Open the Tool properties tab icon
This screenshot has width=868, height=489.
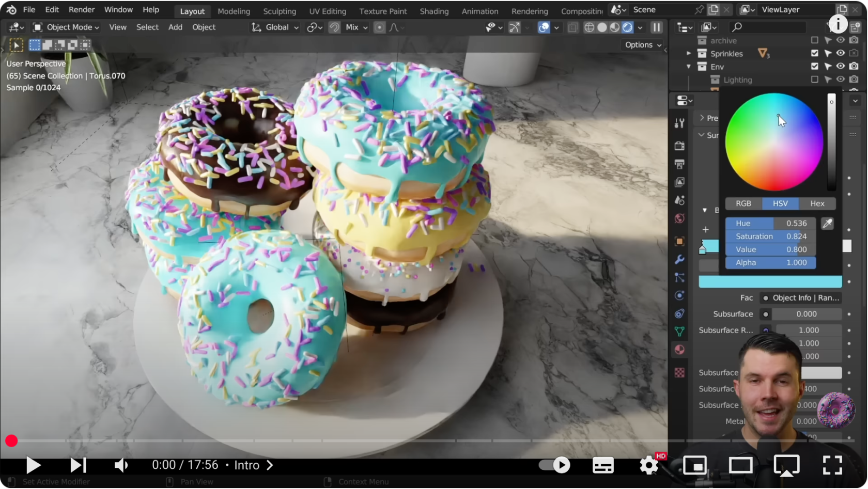679,123
